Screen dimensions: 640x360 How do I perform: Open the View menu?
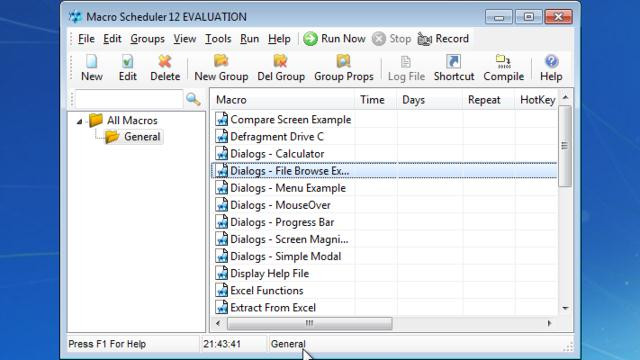184,39
